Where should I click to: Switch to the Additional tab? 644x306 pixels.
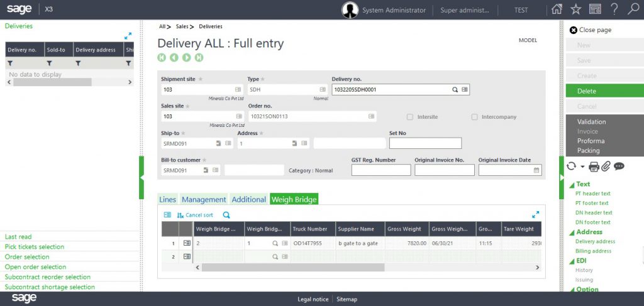click(248, 199)
